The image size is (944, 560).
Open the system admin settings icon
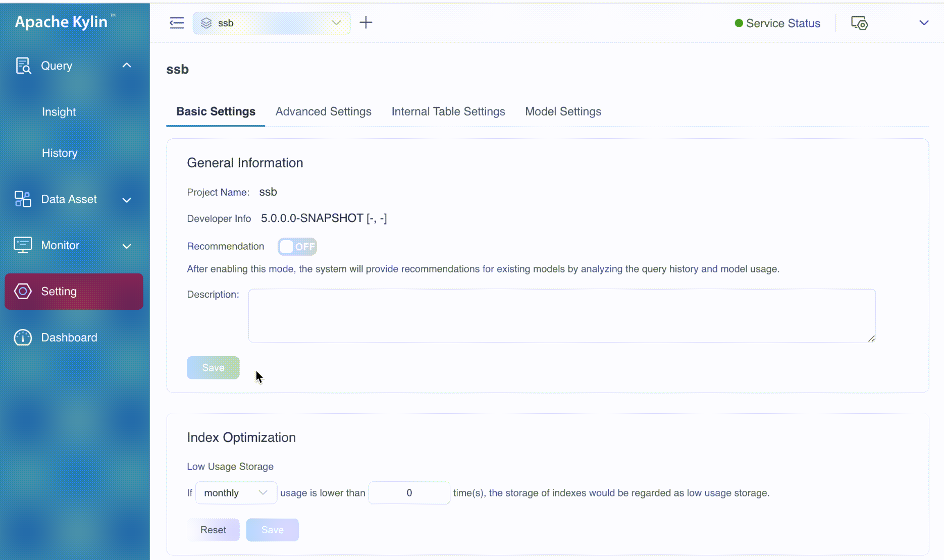859,23
